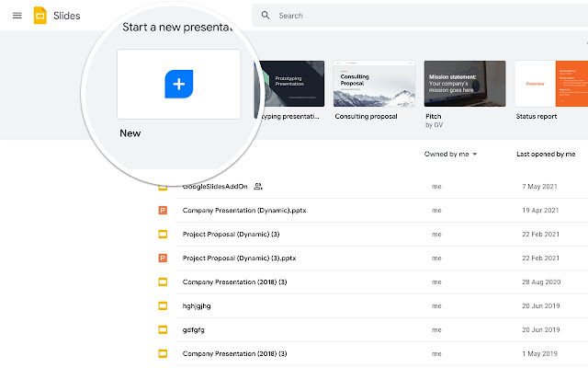Click the orange PowerPoint icon for Company Presentation (Dynamic).pptx
This screenshot has width=588, height=368.
164,210
